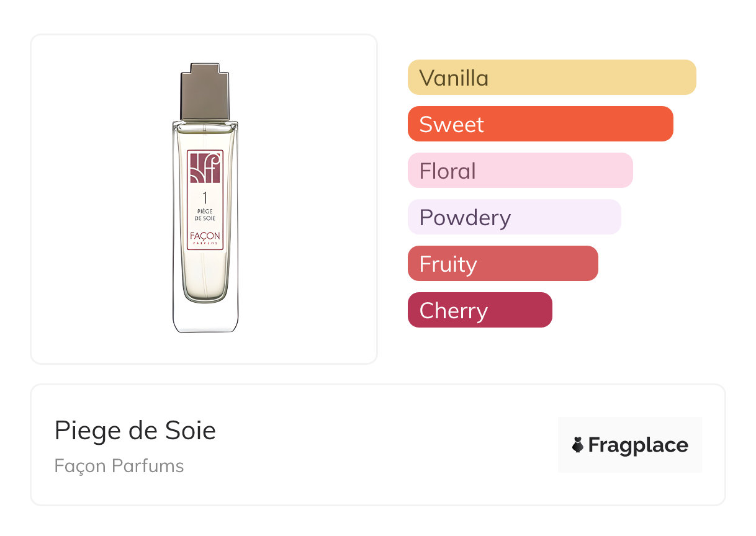Pick the lavender Powdery accord bar
756x536 pixels.
click(514, 217)
